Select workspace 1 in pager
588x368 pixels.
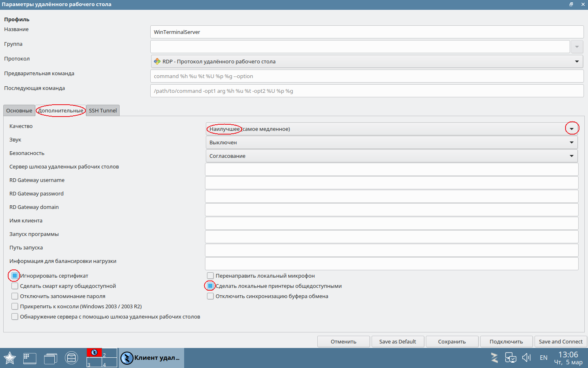point(94,352)
